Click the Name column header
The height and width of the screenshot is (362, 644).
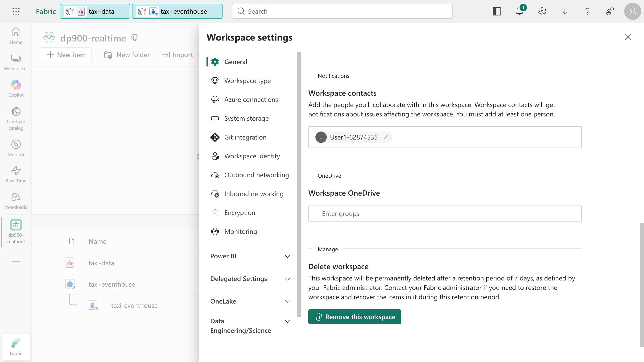click(x=98, y=241)
